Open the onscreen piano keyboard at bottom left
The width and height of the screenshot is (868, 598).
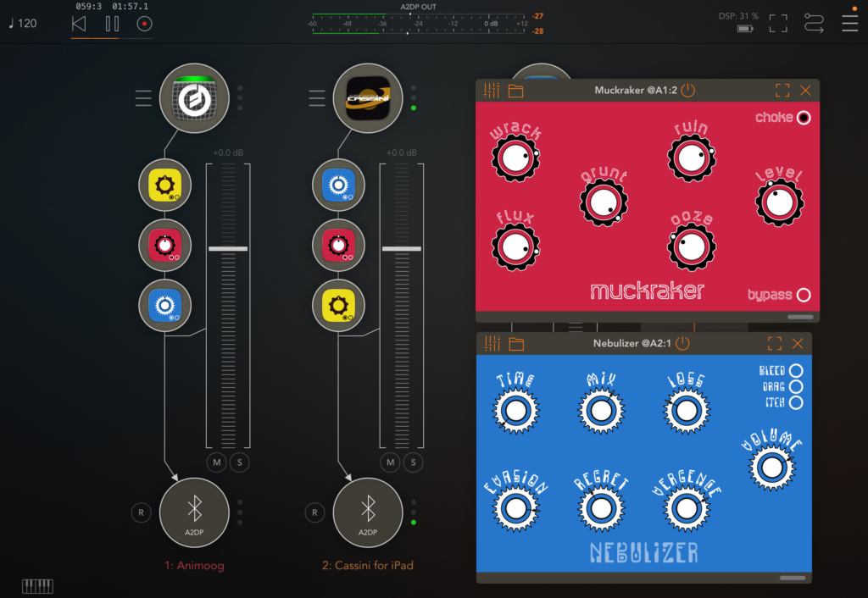coord(36,585)
